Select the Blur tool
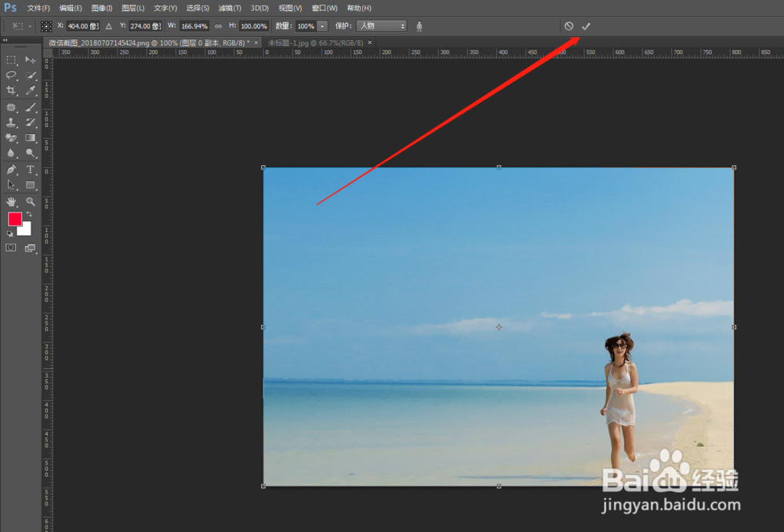Image resolution: width=784 pixels, height=532 pixels. point(11,154)
